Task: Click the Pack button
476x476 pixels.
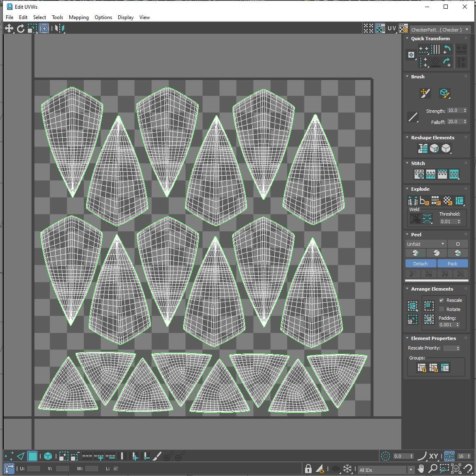Action: pyautogui.click(x=452, y=264)
